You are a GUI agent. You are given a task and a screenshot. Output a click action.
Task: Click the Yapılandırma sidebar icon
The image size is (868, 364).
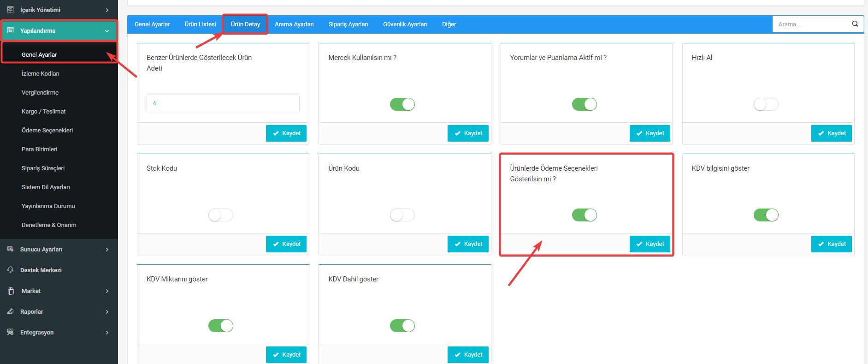point(10,30)
